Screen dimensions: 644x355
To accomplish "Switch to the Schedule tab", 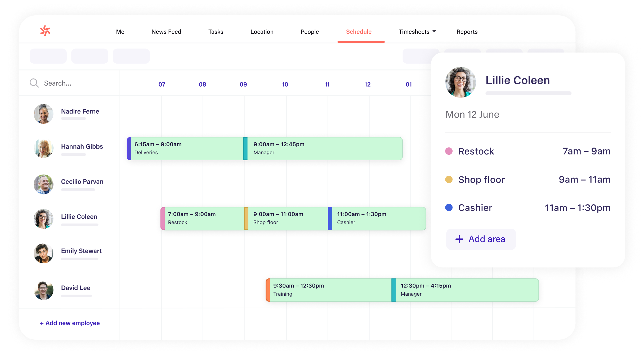I will [359, 32].
